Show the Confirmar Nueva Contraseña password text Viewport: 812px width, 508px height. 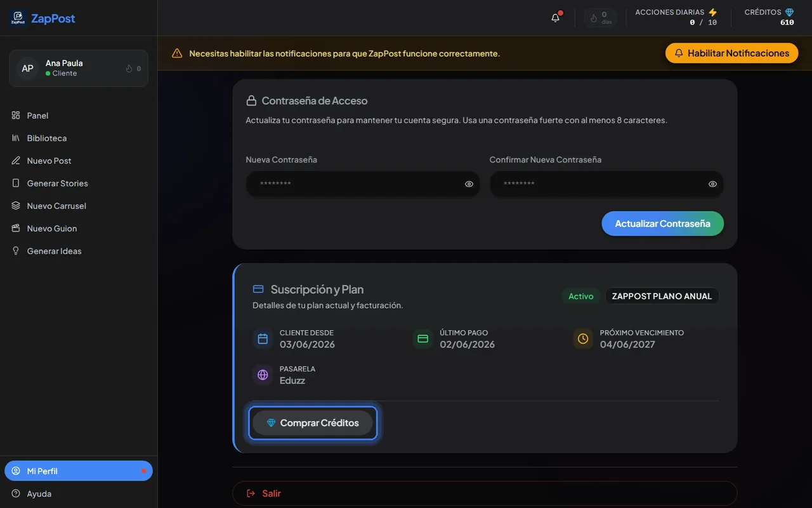point(713,184)
